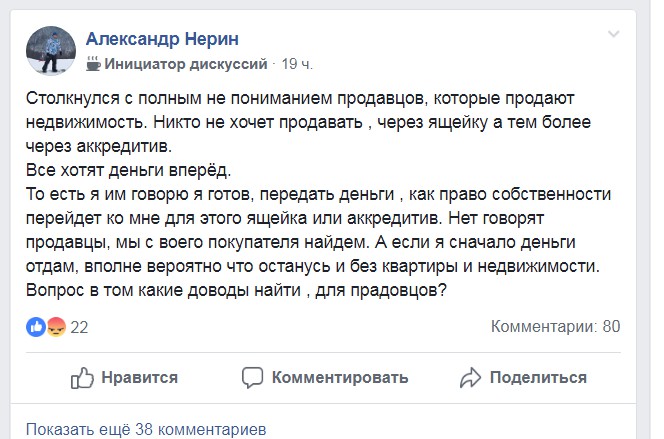The height and width of the screenshot is (439, 664).
Task: Click the thumbs-up icon beside Нравится
Action: tap(82, 377)
